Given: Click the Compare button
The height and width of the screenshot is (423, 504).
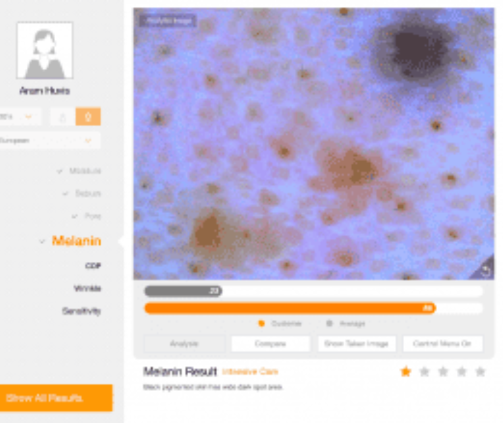Looking at the screenshot, I should tap(271, 344).
